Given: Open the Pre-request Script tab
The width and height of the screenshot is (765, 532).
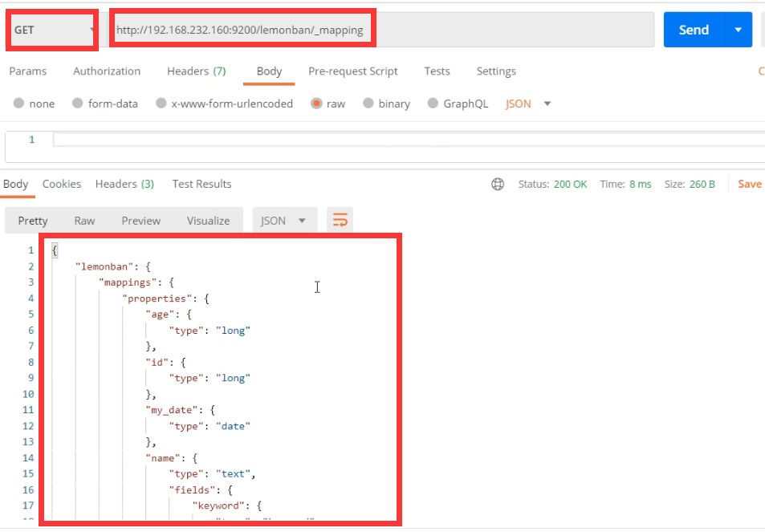Looking at the screenshot, I should pyautogui.click(x=353, y=71).
